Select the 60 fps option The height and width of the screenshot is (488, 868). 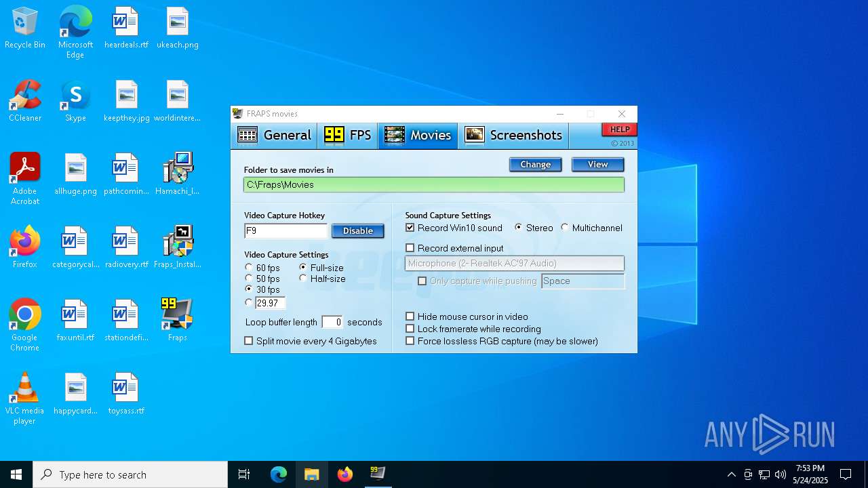(249, 268)
